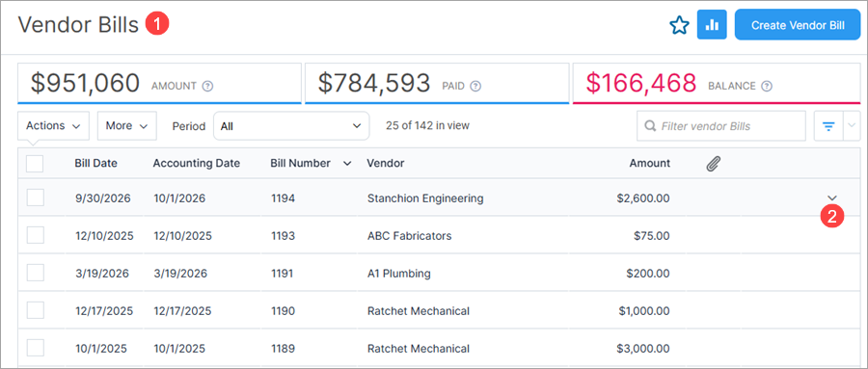Check the box for bill 1191
The height and width of the screenshot is (369, 868).
pos(36,273)
